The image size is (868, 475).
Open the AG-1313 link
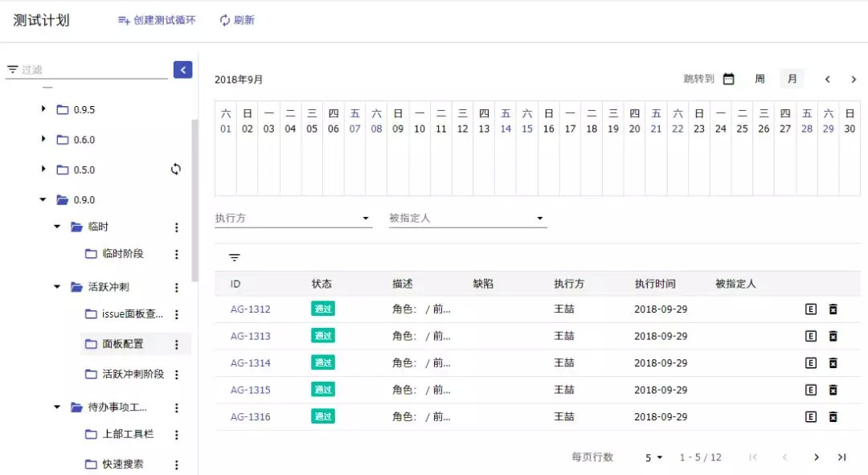point(250,336)
